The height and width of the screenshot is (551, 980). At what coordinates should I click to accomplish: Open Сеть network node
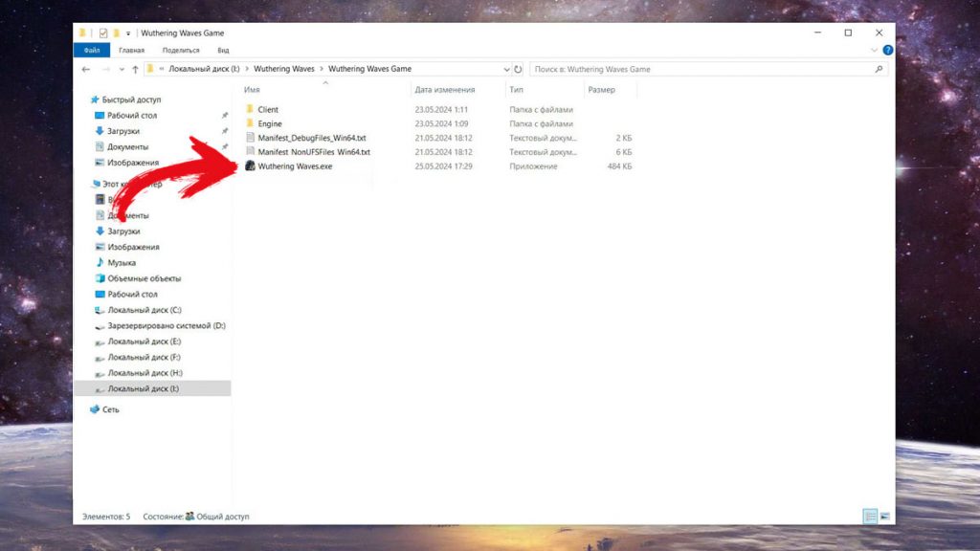click(110, 409)
